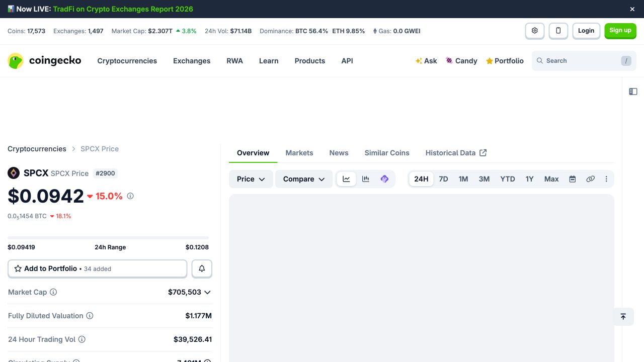Click the BTC 56.4% dominance text
Screen dimensions: 644x362
[311, 31]
